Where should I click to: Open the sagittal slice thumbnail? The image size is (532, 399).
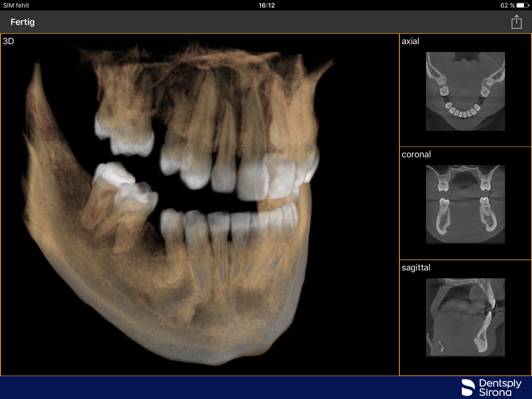pyautogui.click(x=465, y=317)
